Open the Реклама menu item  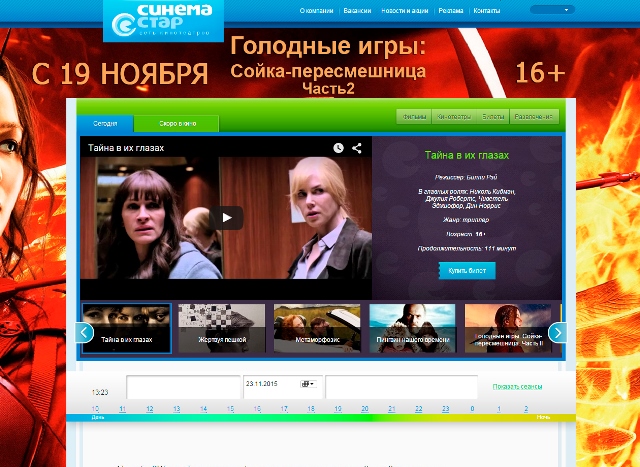[x=451, y=11]
